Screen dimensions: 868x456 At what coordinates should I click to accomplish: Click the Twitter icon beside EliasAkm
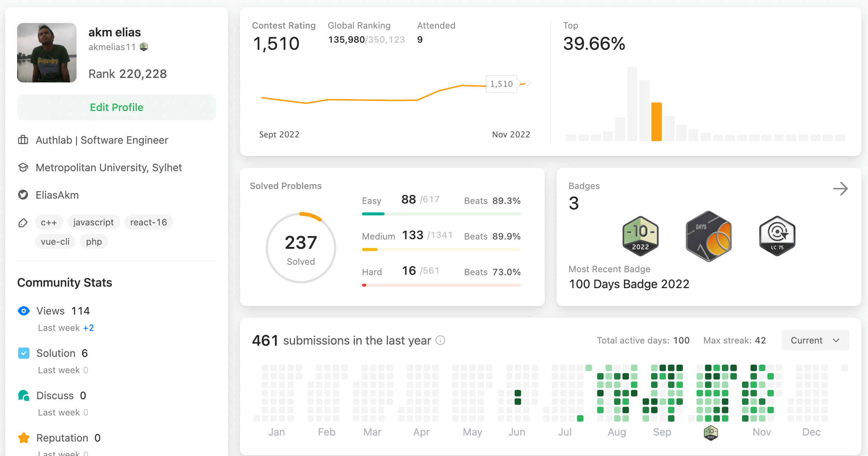coord(23,195)
